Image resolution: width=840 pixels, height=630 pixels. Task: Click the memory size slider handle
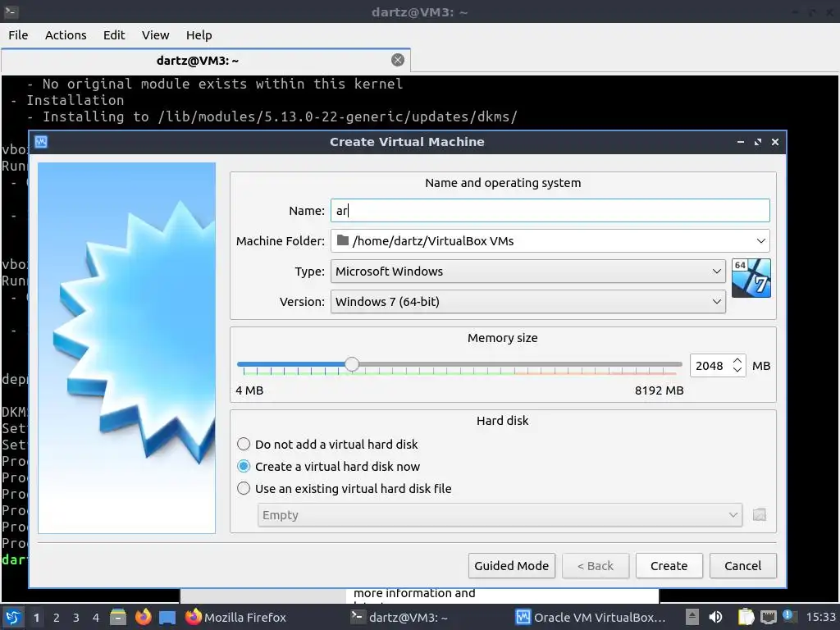(x=351, y=364)
